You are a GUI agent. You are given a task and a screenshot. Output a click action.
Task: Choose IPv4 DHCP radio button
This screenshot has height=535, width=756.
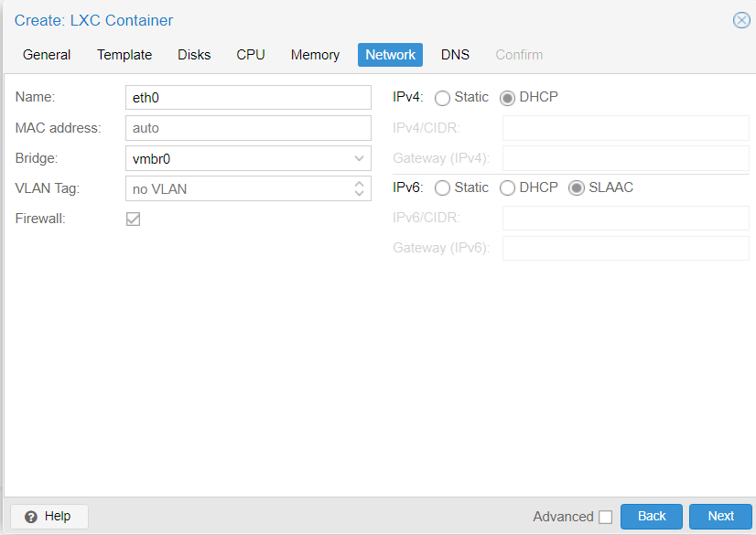tap(507, 97)
